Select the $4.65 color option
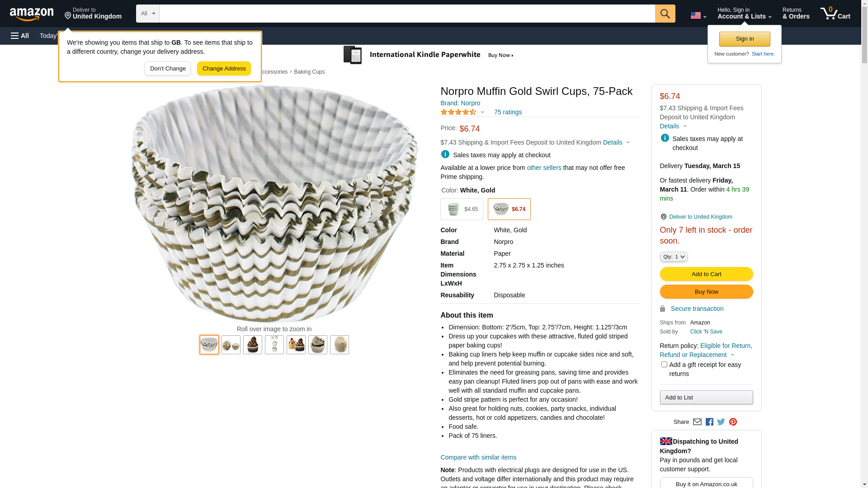868x488 pixels. (462, 209)
